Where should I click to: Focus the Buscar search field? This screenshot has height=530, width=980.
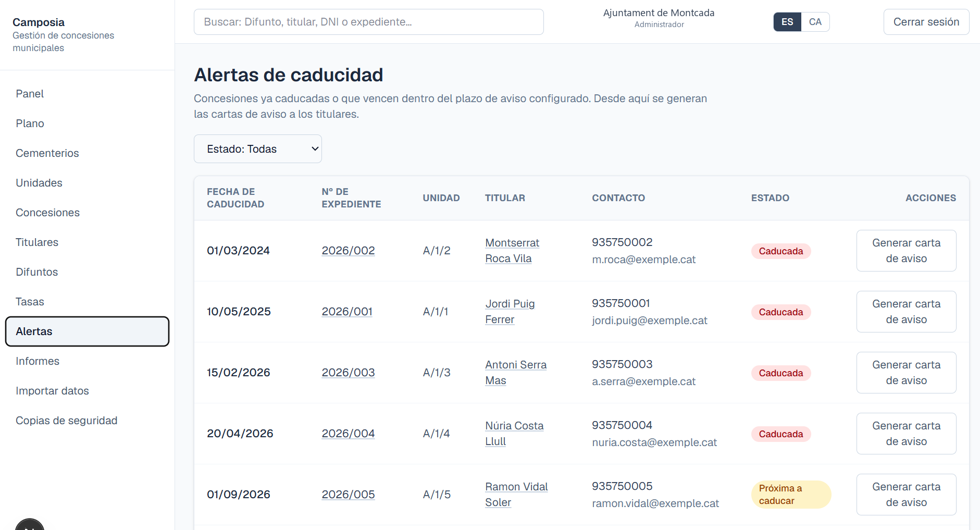pos(369,22)
